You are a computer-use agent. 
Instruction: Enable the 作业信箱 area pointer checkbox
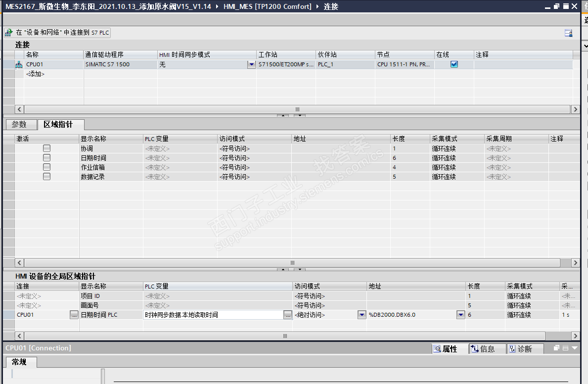46,167
